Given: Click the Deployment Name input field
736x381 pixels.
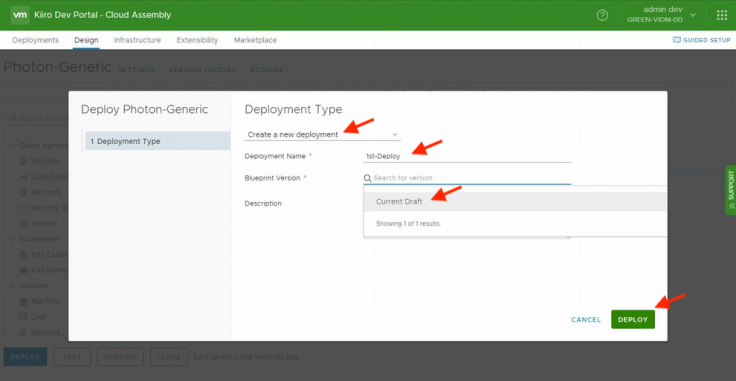Looking at the screenshot, I should pos(467,156).
